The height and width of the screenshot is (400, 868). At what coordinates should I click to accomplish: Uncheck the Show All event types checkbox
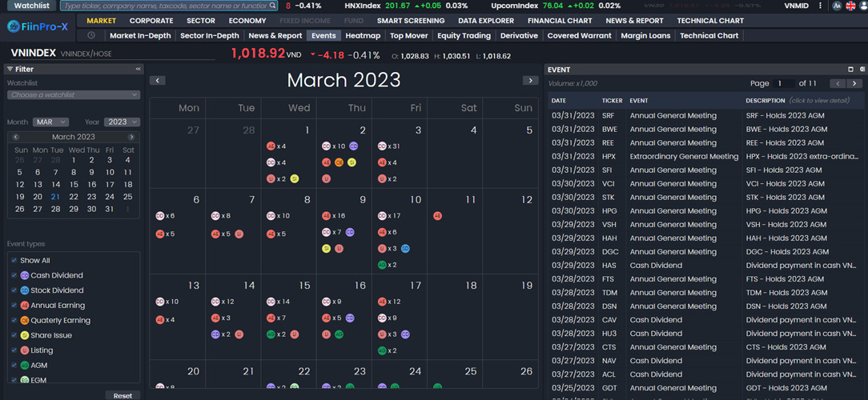tap(14, 260)
